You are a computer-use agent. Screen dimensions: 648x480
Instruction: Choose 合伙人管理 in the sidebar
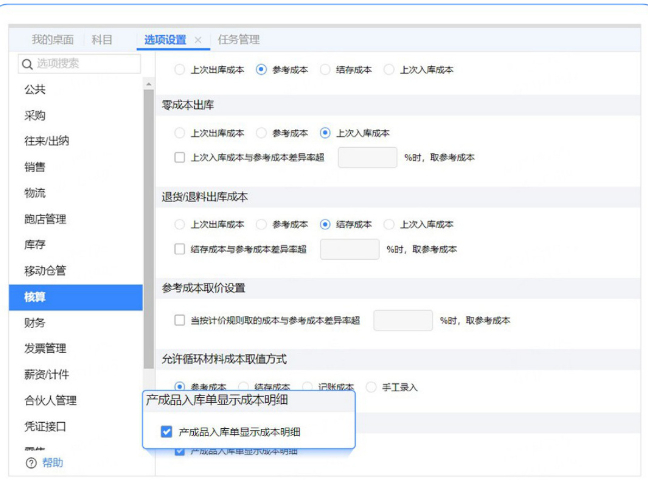(50, 400)
